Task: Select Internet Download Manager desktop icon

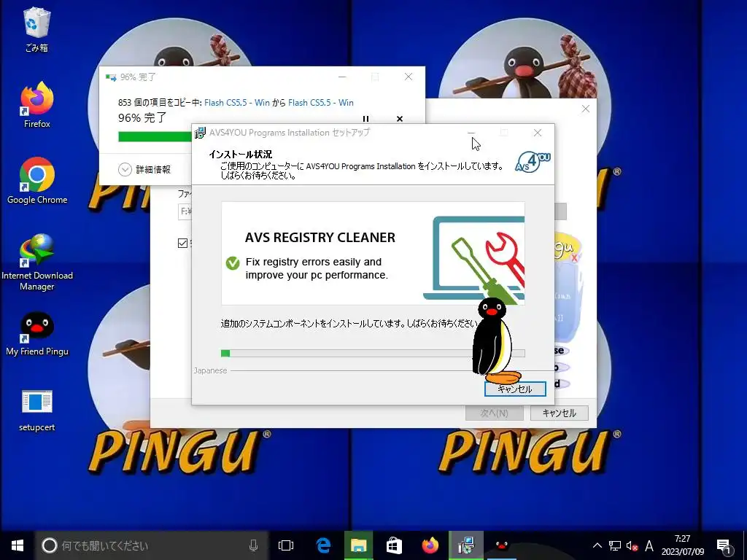Action: tap(36, 262)
